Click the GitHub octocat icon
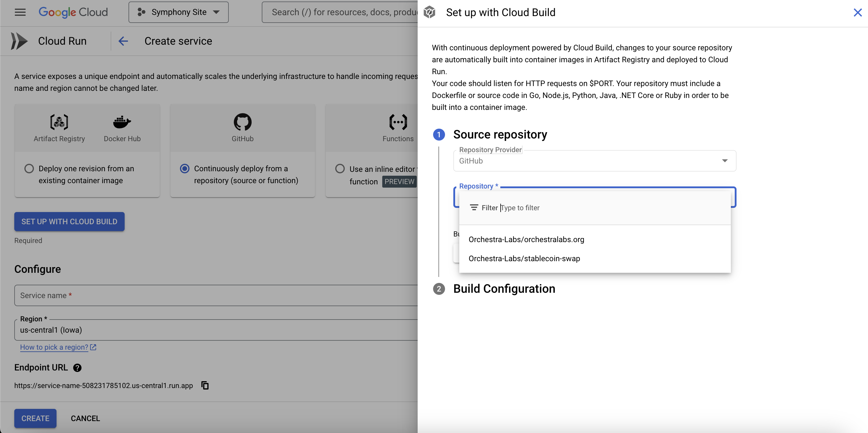Screen dimensions: 868x433 tap(242, 122)
